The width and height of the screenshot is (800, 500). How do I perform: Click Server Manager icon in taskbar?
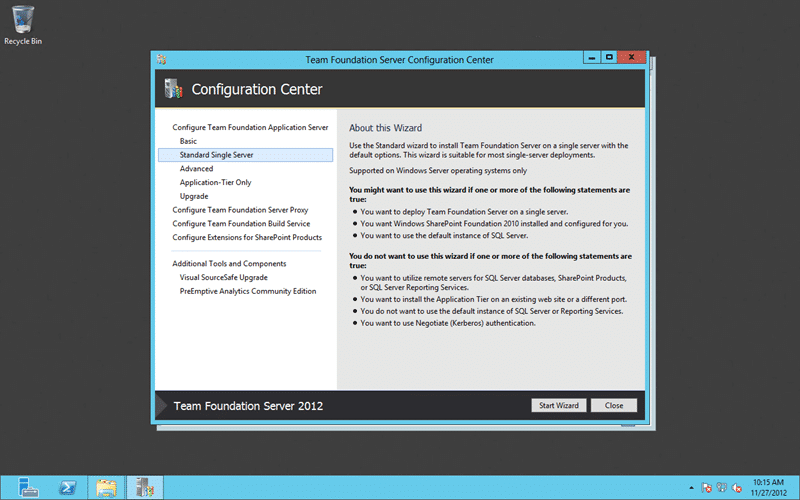tap(28, 487)
